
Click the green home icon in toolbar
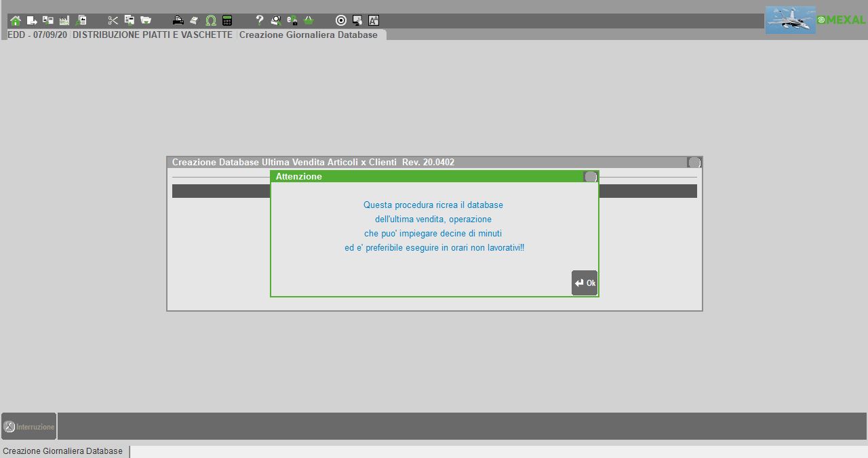16,20
